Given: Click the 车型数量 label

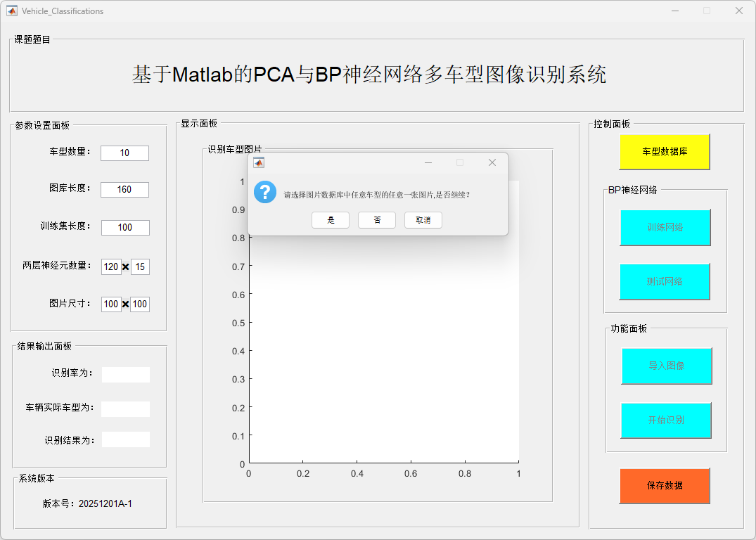Looking at the screenshot, I should (70, 151).
